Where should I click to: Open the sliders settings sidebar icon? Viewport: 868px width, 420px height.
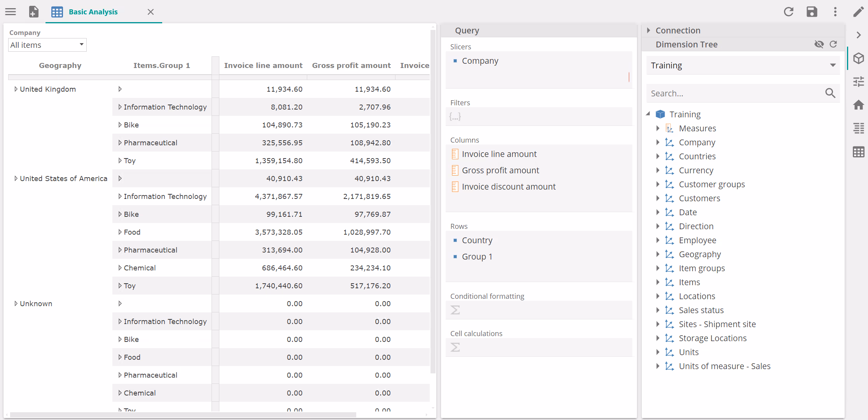pyautogui.click(x=858, y=82)
